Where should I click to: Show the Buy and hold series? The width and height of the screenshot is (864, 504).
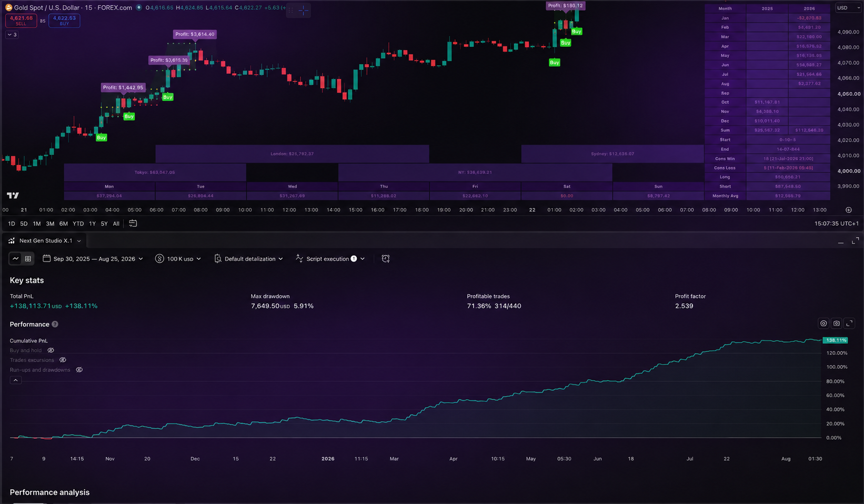[x=51, y=350]
